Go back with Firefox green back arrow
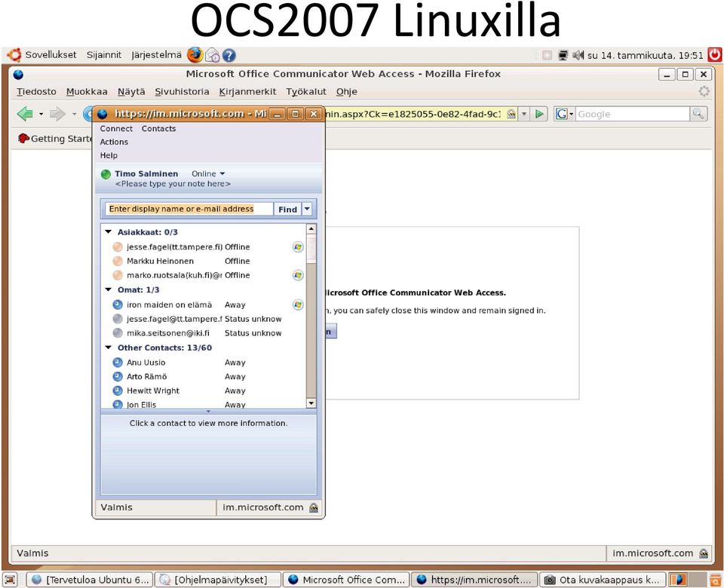The image size is (724, 588). 25,114
